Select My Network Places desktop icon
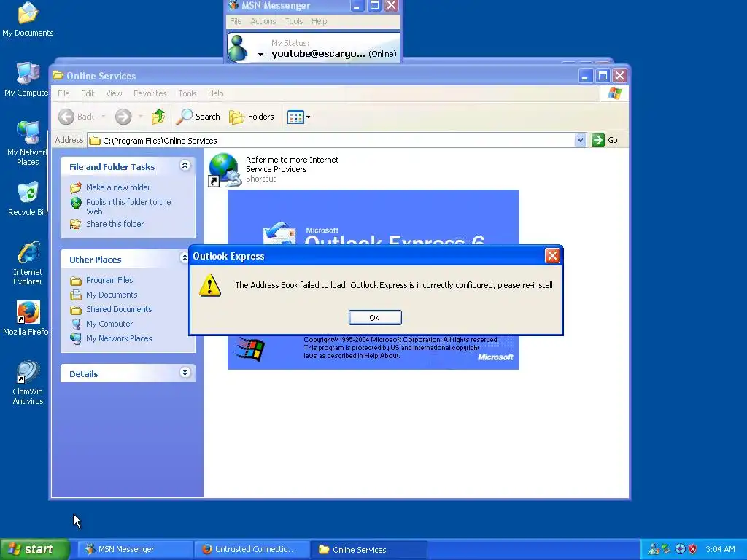Viewport: 747px width, 560px height. [x=27, y=144]
